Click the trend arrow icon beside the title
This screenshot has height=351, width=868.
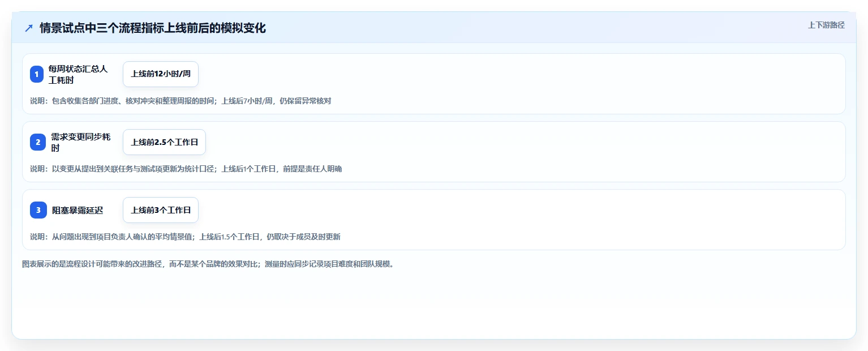[x=29, y=28]
